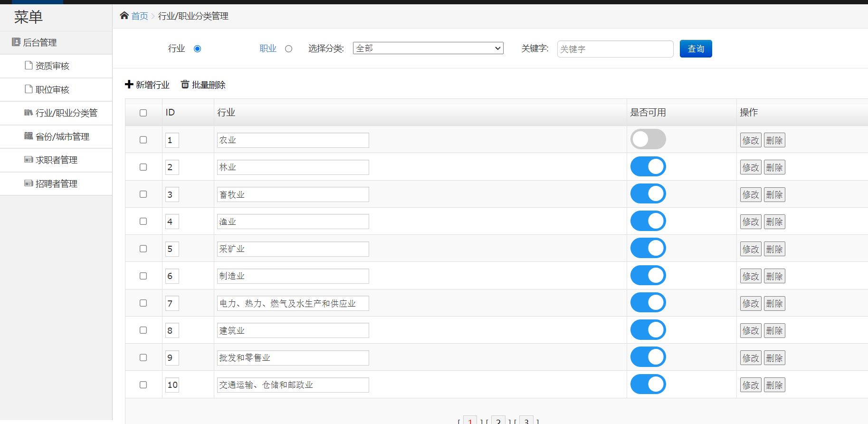The width and height of the screenshot is (868, 424).
Task: Click the 求职者管理 list icon
Action: tap(29, 160)
